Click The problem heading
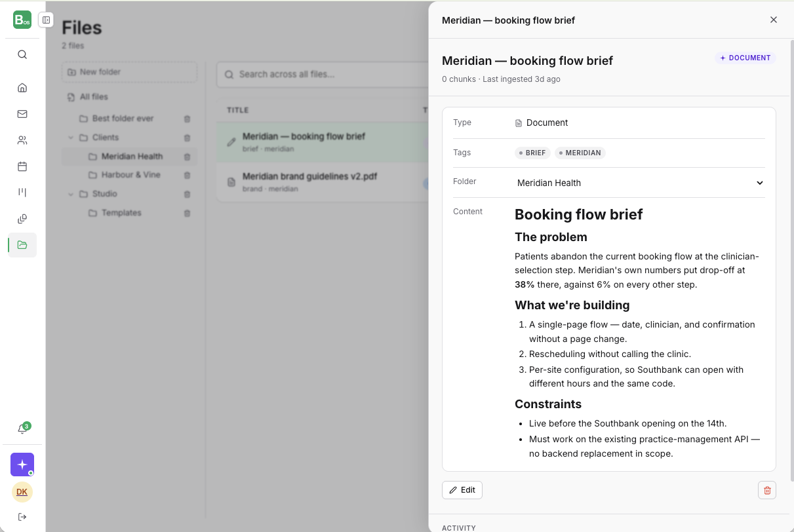This screenshot has width=794, height=532. [551, 237]
